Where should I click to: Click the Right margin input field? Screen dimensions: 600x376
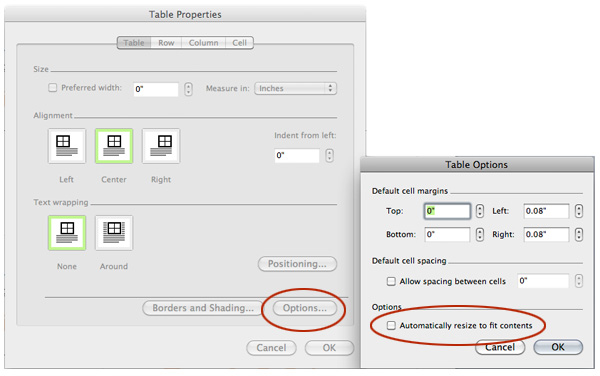[x=546, y=234]
